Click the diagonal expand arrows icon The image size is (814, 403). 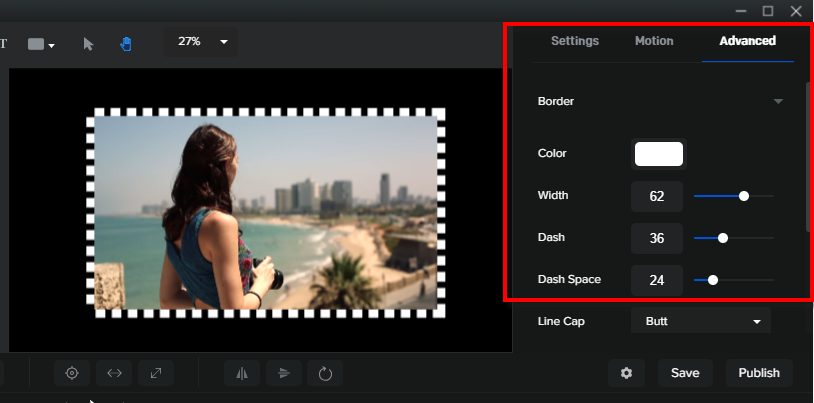(x=156, y=373)
